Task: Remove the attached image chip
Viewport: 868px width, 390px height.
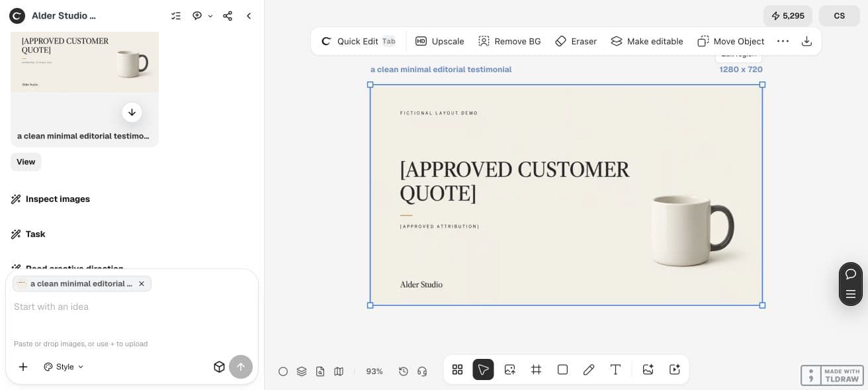Action: (142, 283)
